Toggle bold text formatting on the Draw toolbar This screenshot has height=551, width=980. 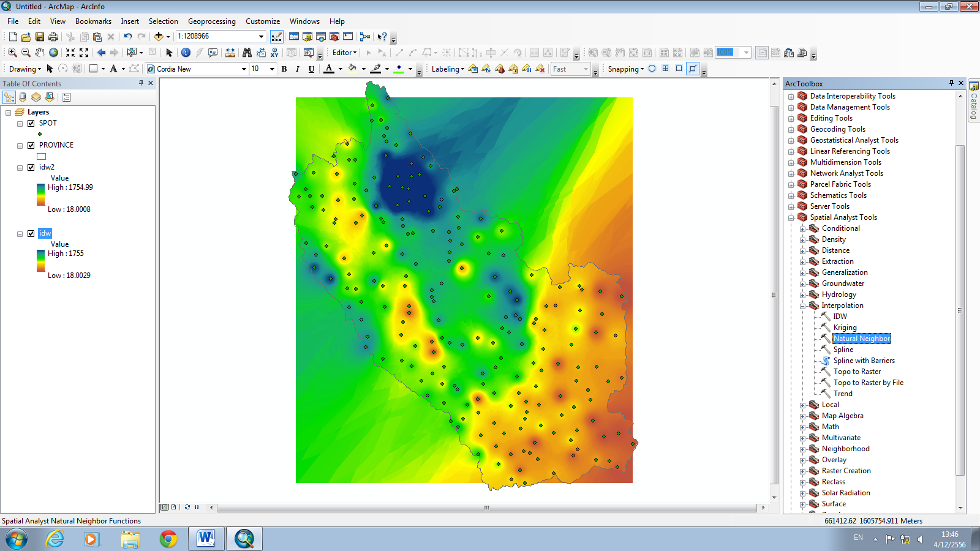[x=284, y=69]
